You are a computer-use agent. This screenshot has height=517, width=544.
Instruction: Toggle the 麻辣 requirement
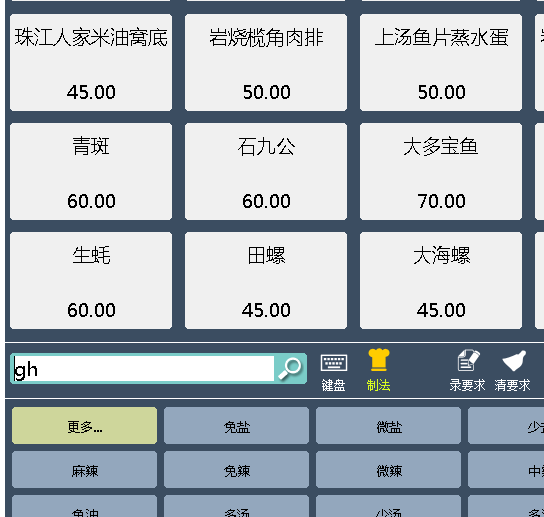pyautogui.click(x=84, y=470)
